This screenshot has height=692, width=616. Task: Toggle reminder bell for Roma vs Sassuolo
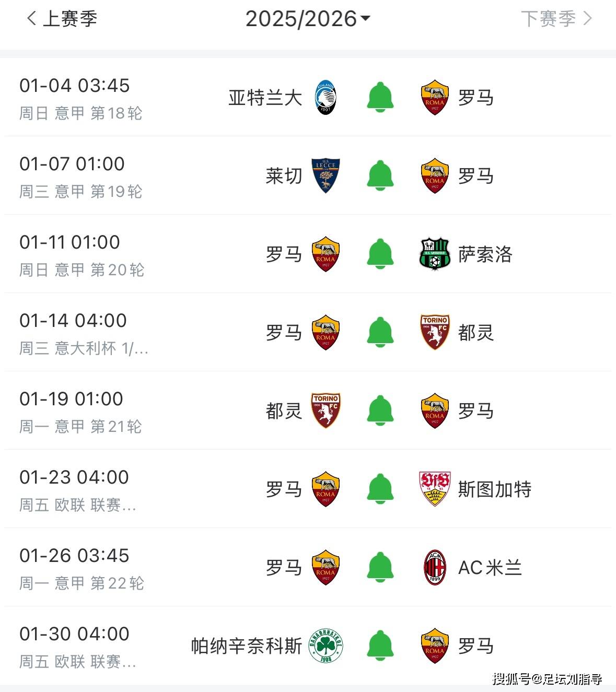pyautogui.click(x=380, y=254)
